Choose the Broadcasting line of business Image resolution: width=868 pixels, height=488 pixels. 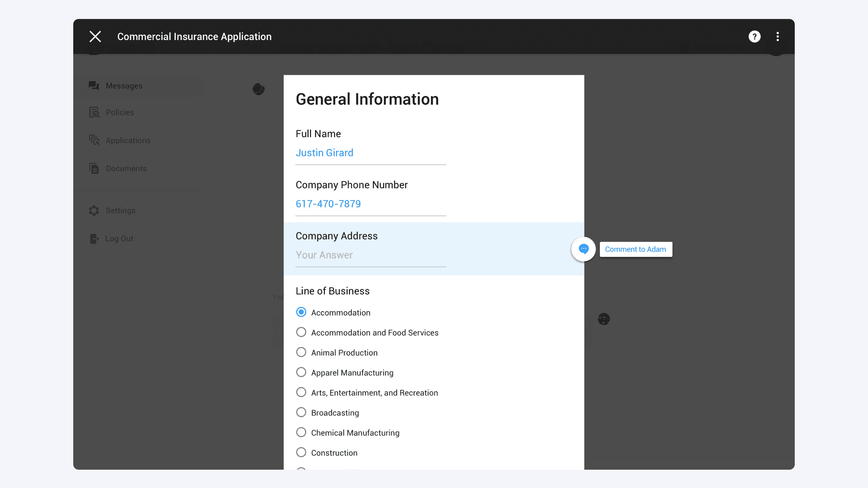point(301,412)
